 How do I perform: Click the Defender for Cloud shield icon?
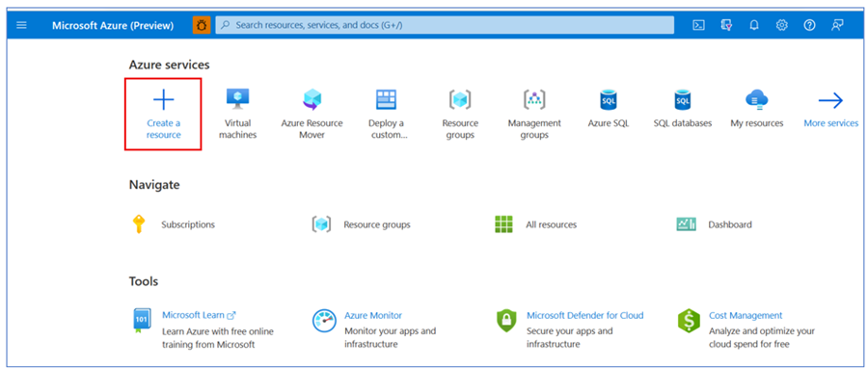coord(506,321)
